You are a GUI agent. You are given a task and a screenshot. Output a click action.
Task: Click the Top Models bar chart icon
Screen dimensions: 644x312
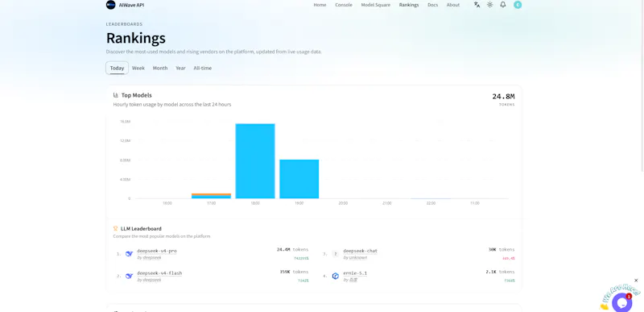[116, 95]
